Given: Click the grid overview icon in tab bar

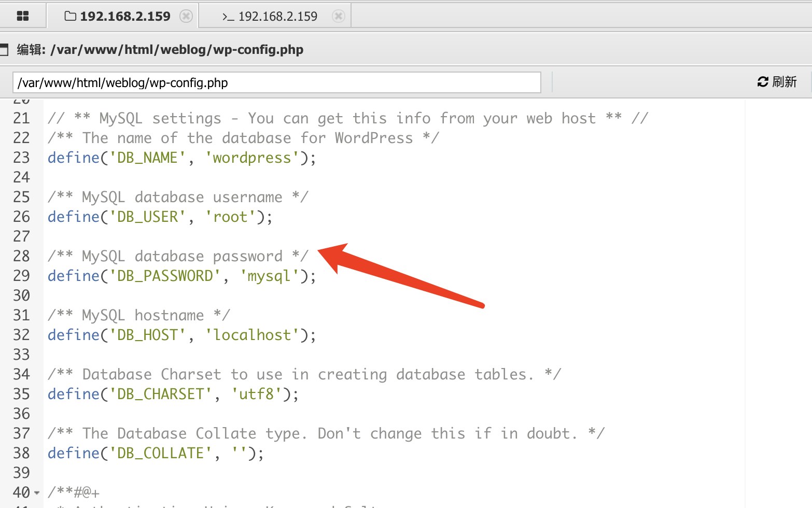Looking at the screenshot, I should click(23, 16).
